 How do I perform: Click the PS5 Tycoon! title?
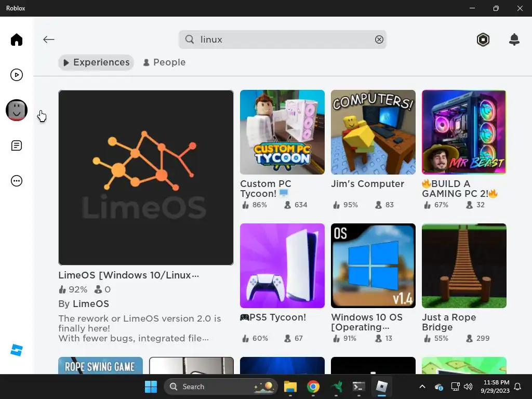click(273, 317)
